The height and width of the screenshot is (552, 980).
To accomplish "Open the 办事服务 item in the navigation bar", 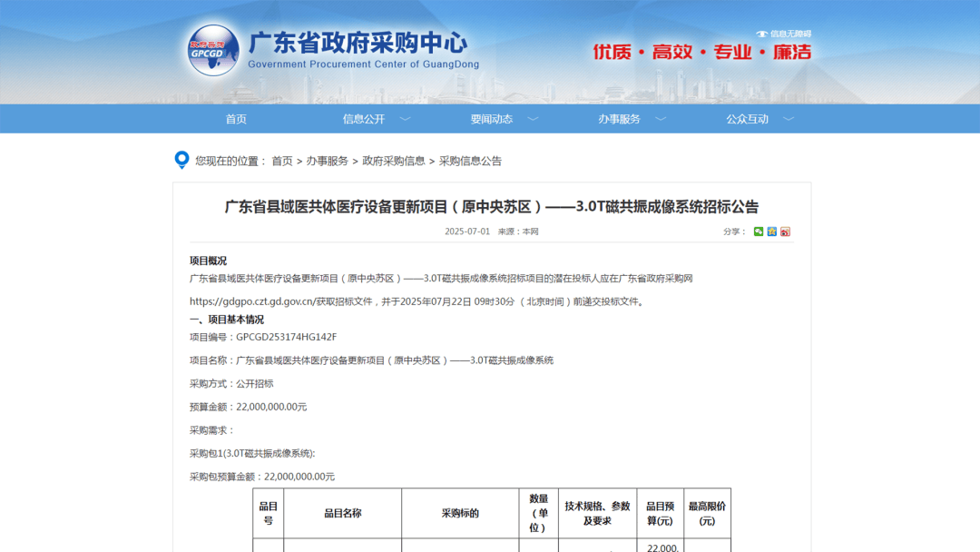I will tap(620, 119).
